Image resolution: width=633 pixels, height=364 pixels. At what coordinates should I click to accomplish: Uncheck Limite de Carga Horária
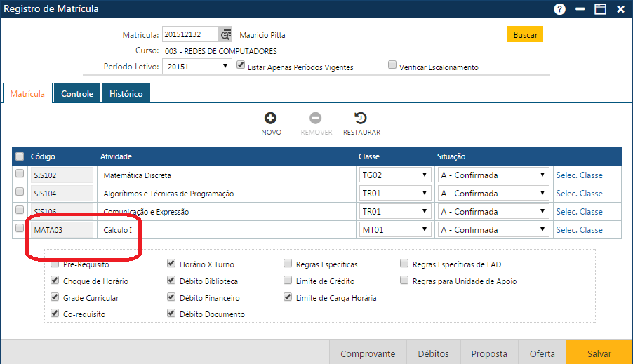(x=288, y=297)
